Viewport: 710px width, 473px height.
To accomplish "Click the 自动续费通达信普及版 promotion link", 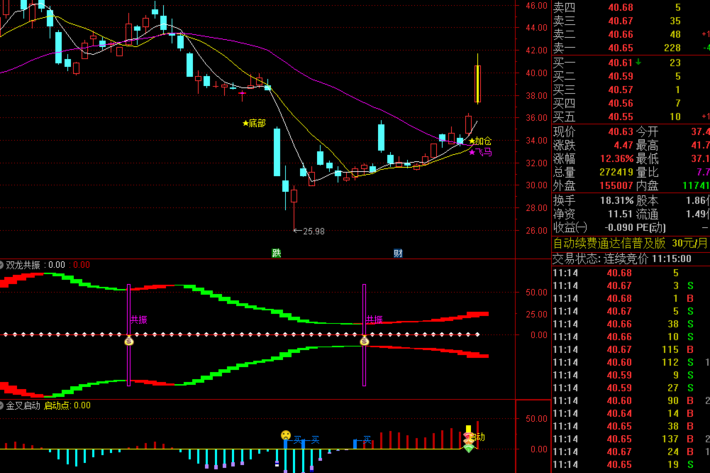I will pyautogui.click(x=610, y=243).
